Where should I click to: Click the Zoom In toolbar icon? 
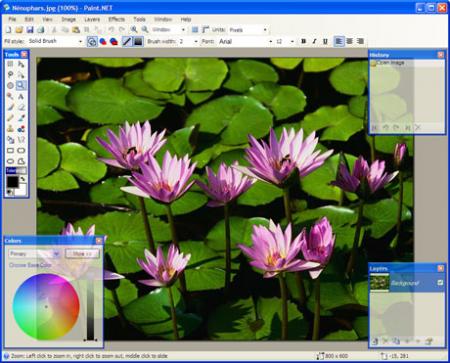[134, 30]
